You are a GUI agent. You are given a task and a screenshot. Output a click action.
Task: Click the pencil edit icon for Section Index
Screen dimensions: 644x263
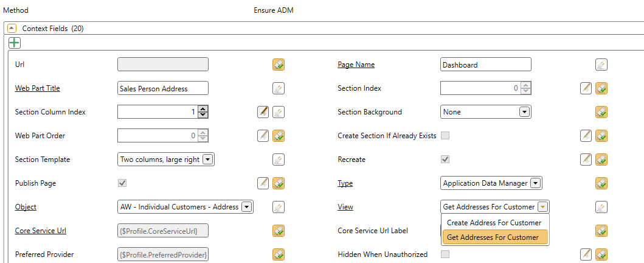click(x=586, y=88)
